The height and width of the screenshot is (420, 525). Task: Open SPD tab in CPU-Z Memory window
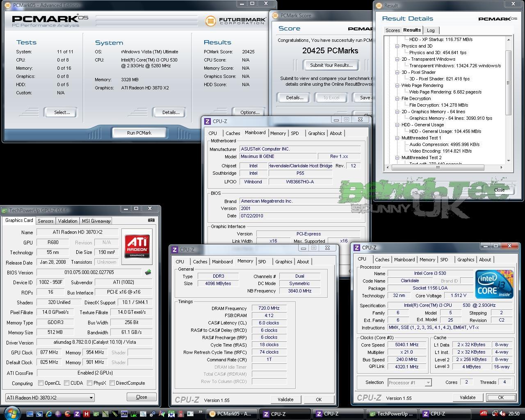(262, 262)
